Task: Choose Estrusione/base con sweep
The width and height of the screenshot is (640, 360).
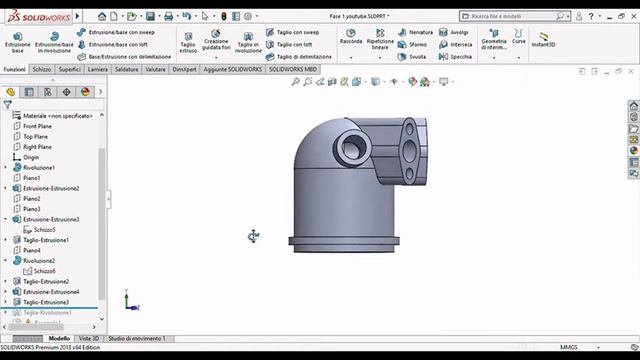Action: click(116, 32)
